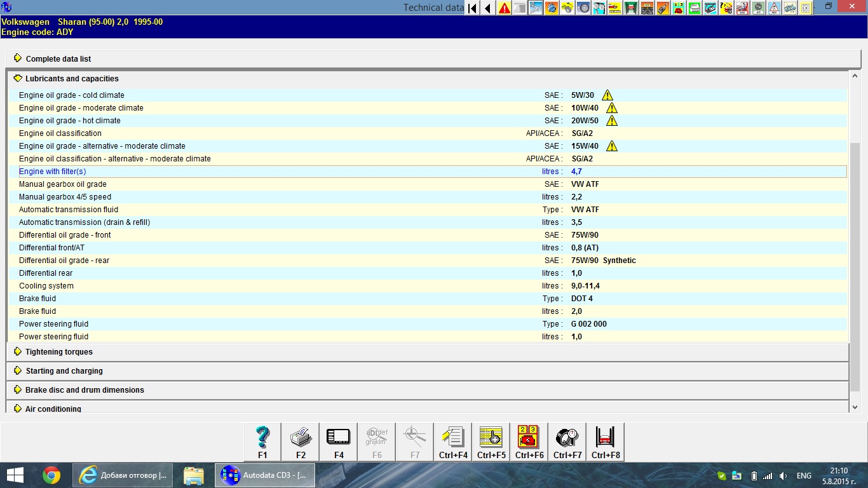Viewport: 868px width, 488px height.
Task: Collapse the Lubricants and capacities section
Action: click(71, 79)
